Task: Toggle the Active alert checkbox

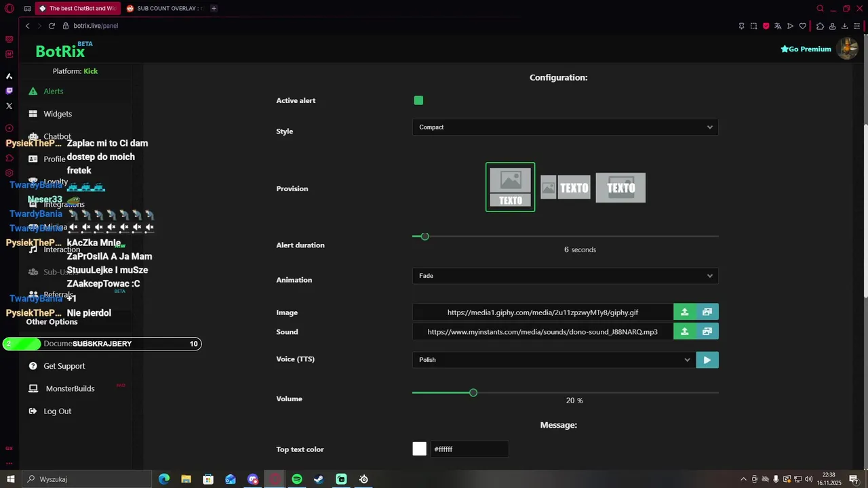Action: pos(418,100)
